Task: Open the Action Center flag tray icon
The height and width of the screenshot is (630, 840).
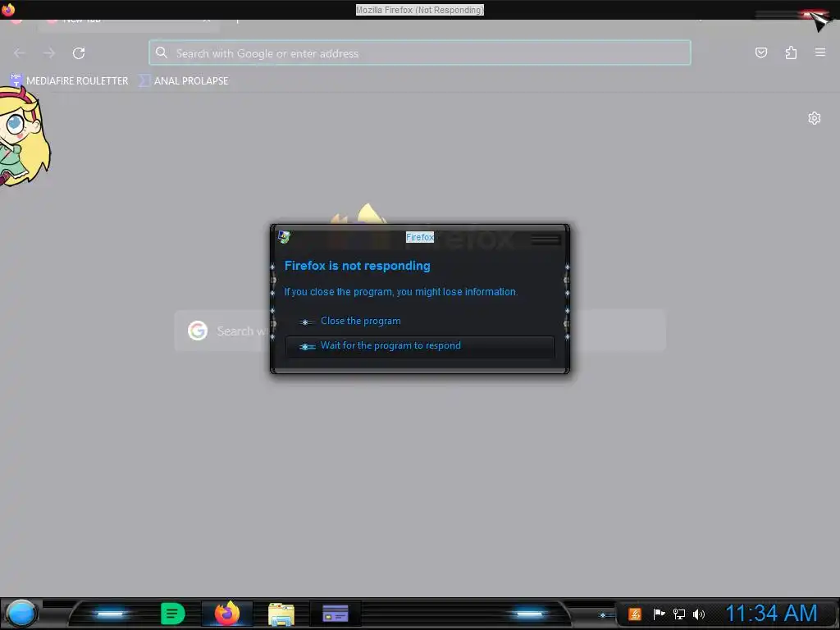Action: [x=659, y=614]
